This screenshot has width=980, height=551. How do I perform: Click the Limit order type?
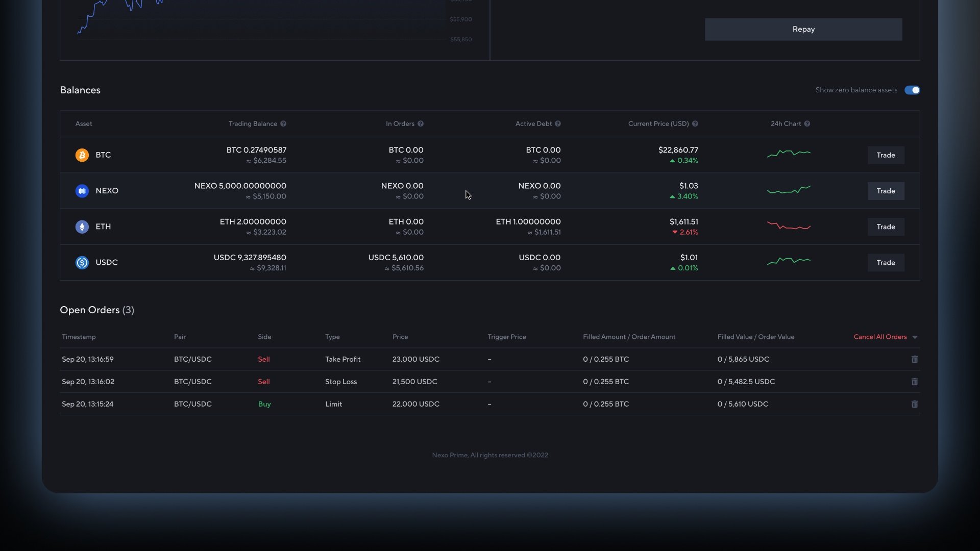(x=333, y=404)
